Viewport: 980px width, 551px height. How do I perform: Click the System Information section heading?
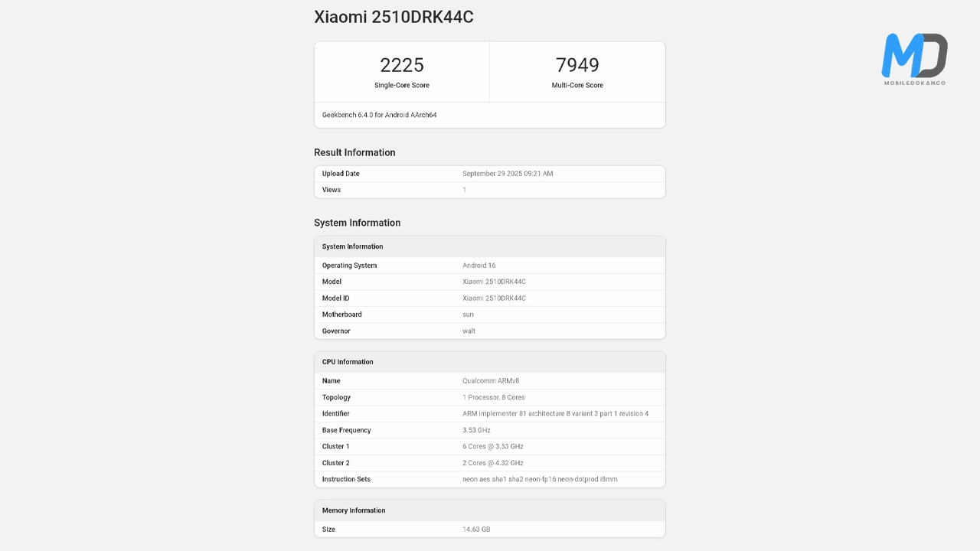[357, 223]
